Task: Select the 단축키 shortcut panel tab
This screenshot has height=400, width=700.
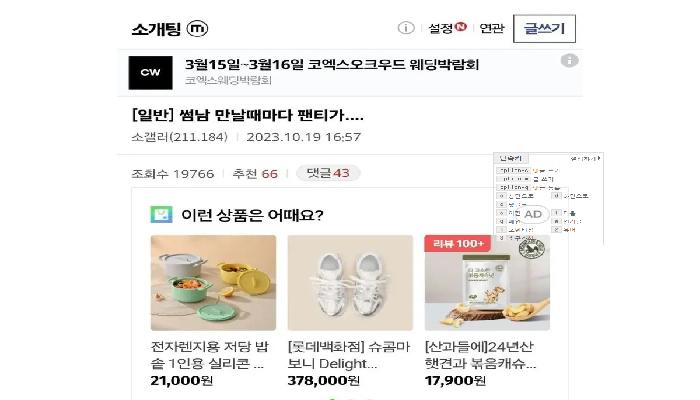Action: tap(511, 158)
